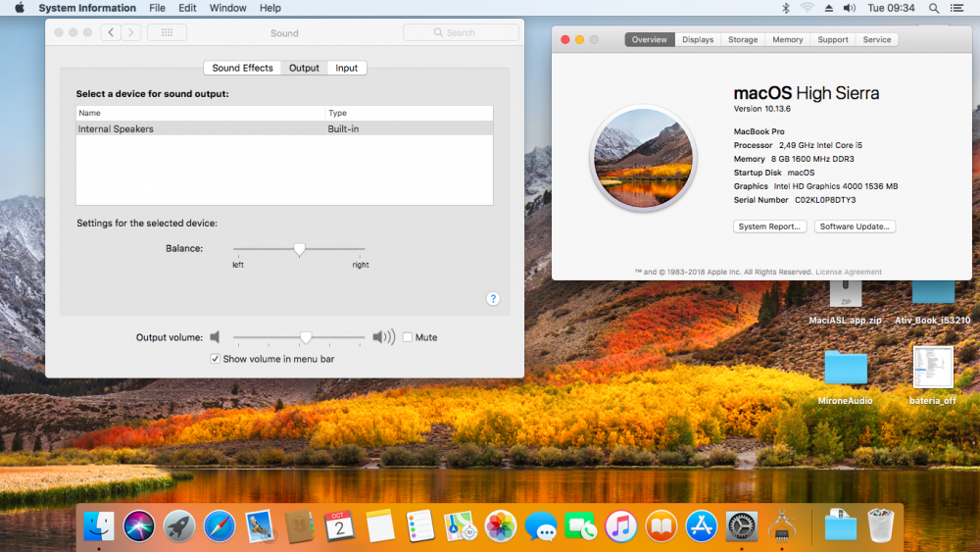Click the Wi-Fi icon in menu bar
980x552 pixels.
[807, 8]
